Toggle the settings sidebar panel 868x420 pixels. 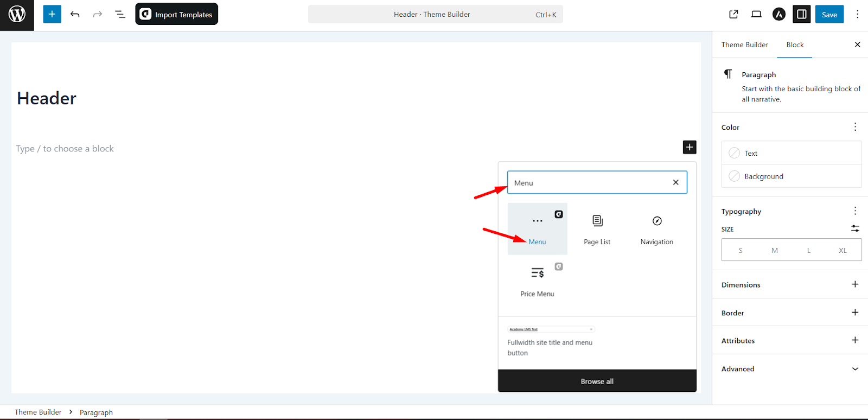[802, 15]
